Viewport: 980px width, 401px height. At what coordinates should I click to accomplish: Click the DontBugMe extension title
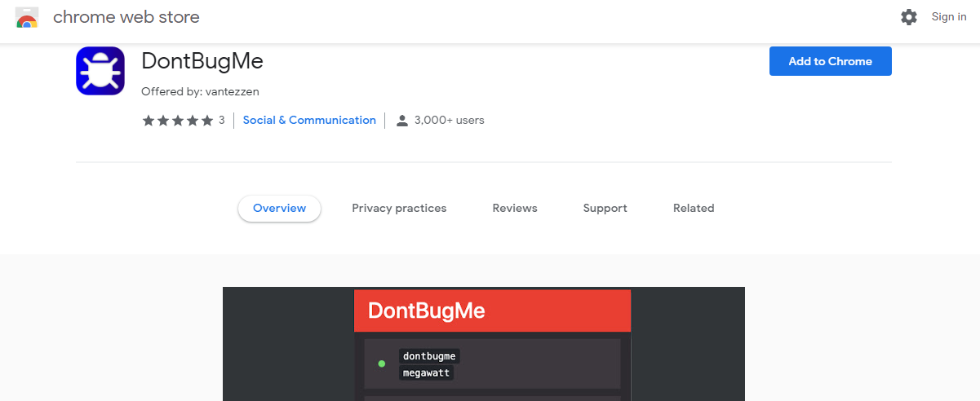point(202,62)
